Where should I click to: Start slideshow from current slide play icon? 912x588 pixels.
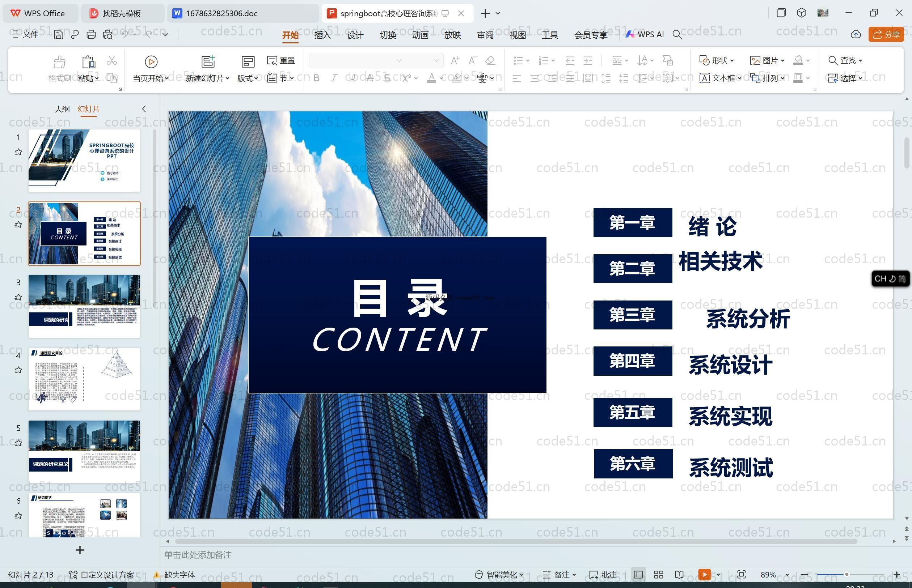pos(151,61)
